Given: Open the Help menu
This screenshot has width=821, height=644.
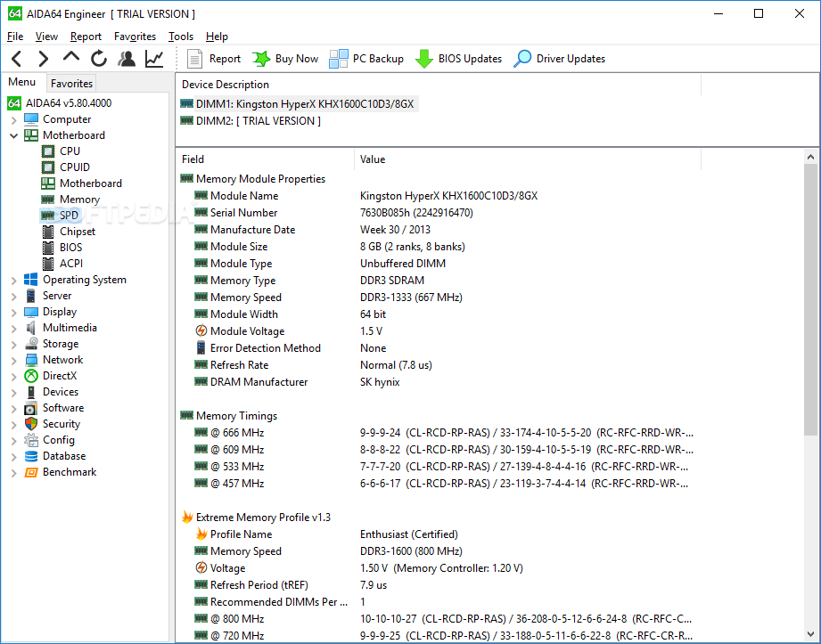Looking at the screenshot, I should click(x=217, y=37).
